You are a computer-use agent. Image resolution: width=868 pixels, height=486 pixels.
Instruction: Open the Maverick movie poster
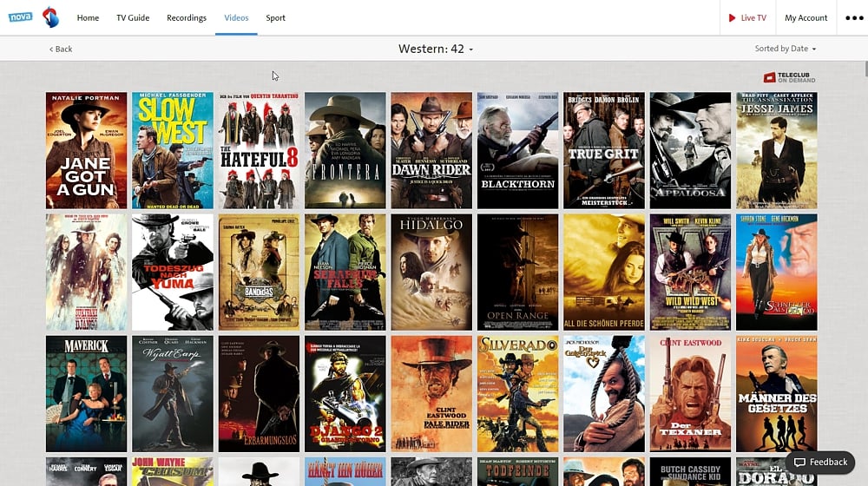point(86,394)
